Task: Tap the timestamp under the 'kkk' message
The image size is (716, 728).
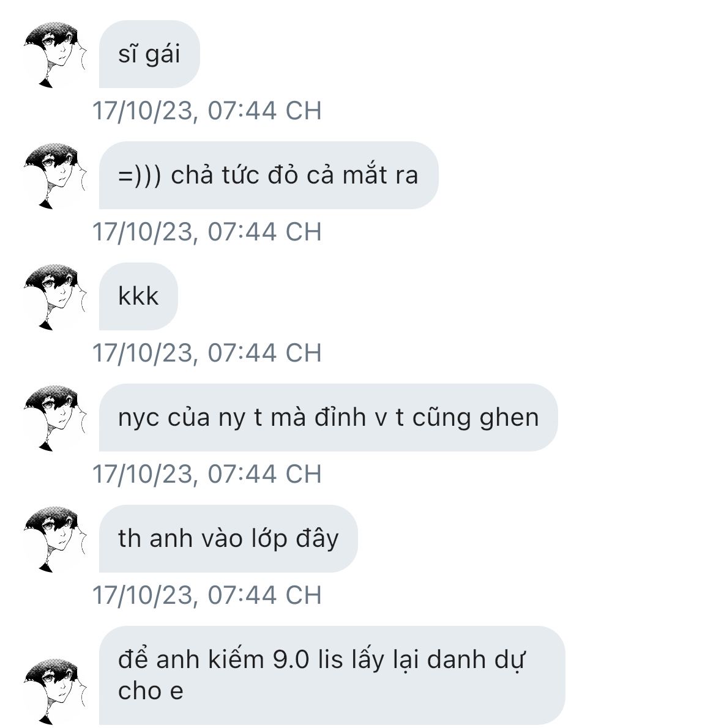Action: 207,354
